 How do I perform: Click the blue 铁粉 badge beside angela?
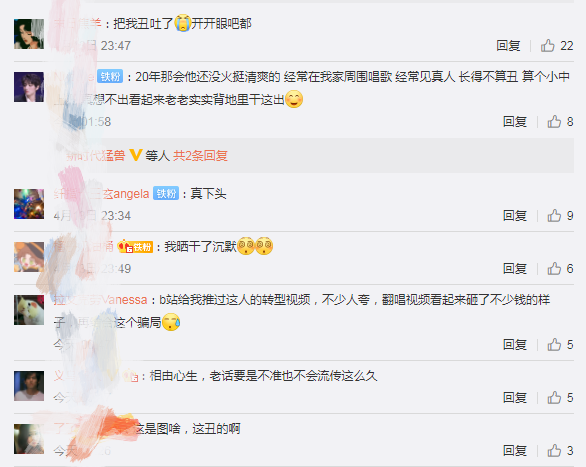(166, 194)
